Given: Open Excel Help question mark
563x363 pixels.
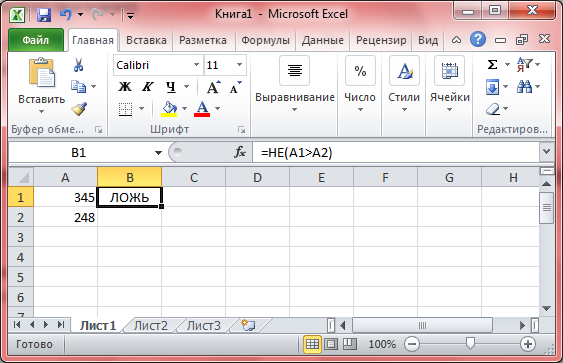Looking at the screenshot, I should pyautogui.click(x=478, y=39).
